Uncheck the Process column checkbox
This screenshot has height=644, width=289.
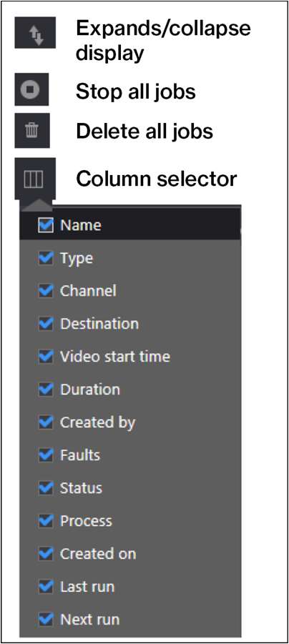point(46,521)
